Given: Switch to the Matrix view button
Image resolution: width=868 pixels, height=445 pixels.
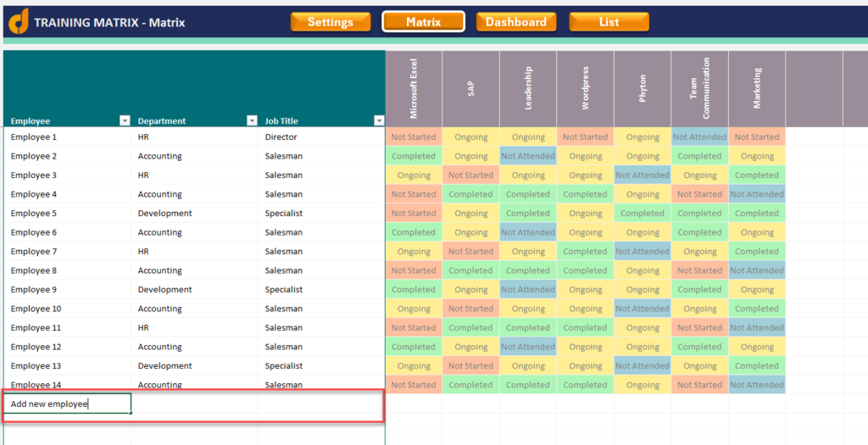Looking at the screenshot, I should 424,22.
